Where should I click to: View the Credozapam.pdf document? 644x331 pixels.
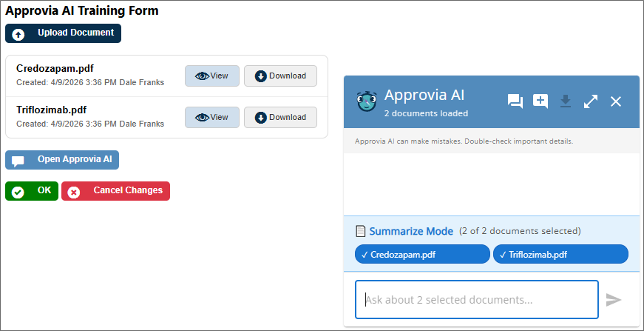[211, 76]
